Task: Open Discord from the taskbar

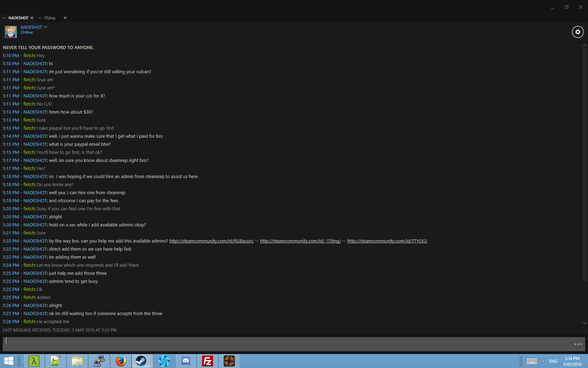Action: click(x=186, y=361)
